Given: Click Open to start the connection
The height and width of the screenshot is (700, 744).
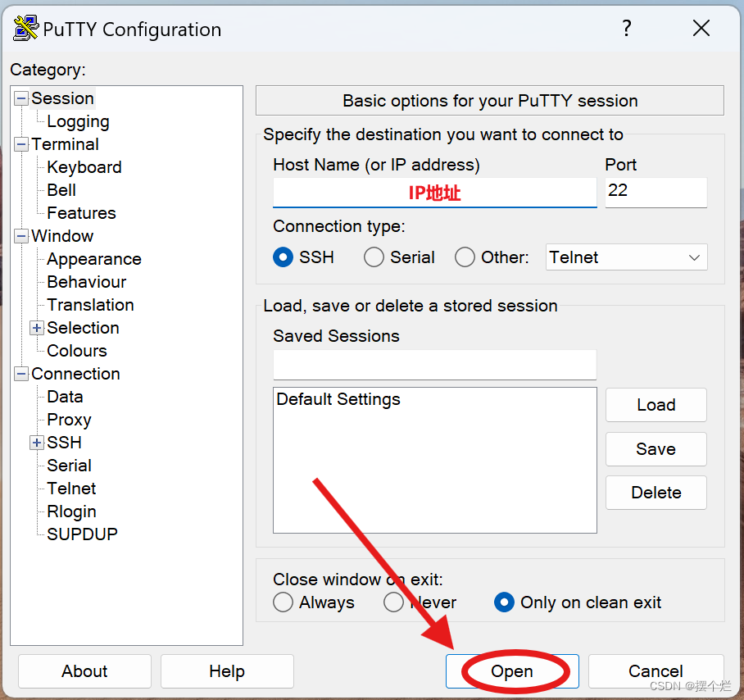Looking at the screenshot, I should point(512,671).
